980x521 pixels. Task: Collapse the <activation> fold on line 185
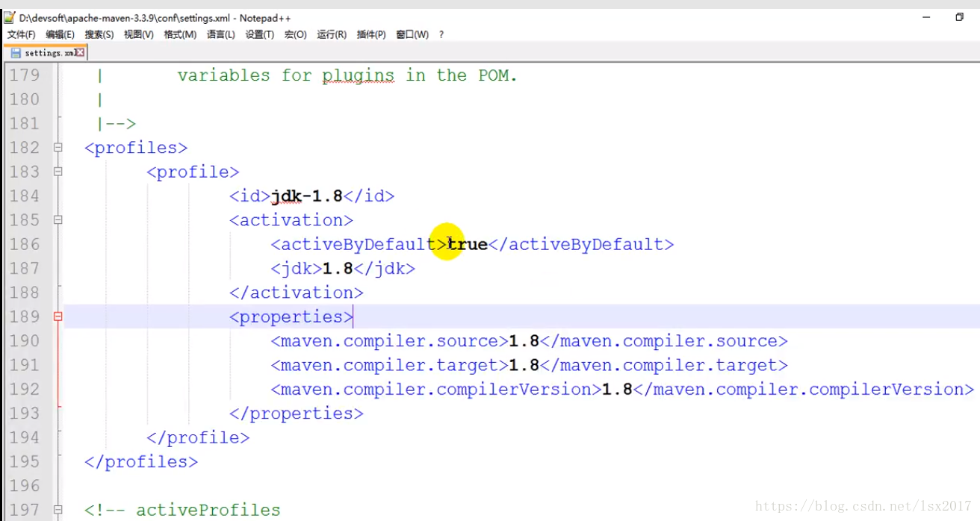[x=58, y=220]
